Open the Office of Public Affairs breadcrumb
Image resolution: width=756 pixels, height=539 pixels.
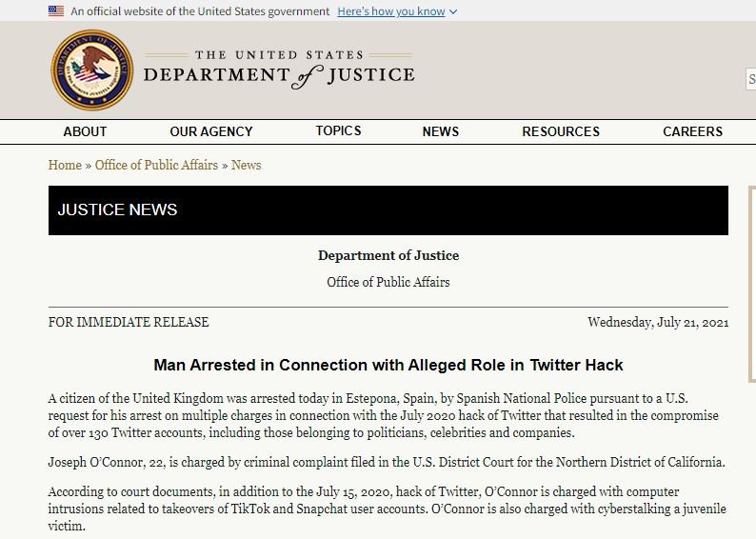156,165
